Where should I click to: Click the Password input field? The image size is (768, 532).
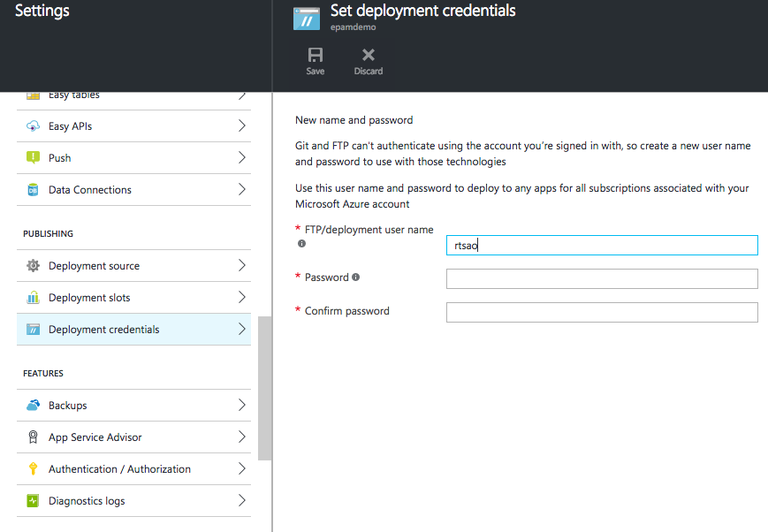tap(602, 278)
